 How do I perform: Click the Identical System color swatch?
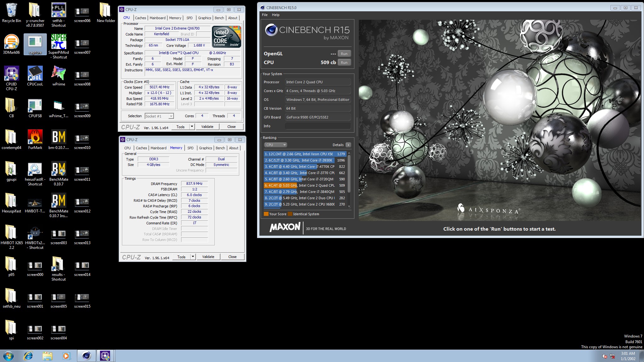pyautogui.click(x=290, y=214)
